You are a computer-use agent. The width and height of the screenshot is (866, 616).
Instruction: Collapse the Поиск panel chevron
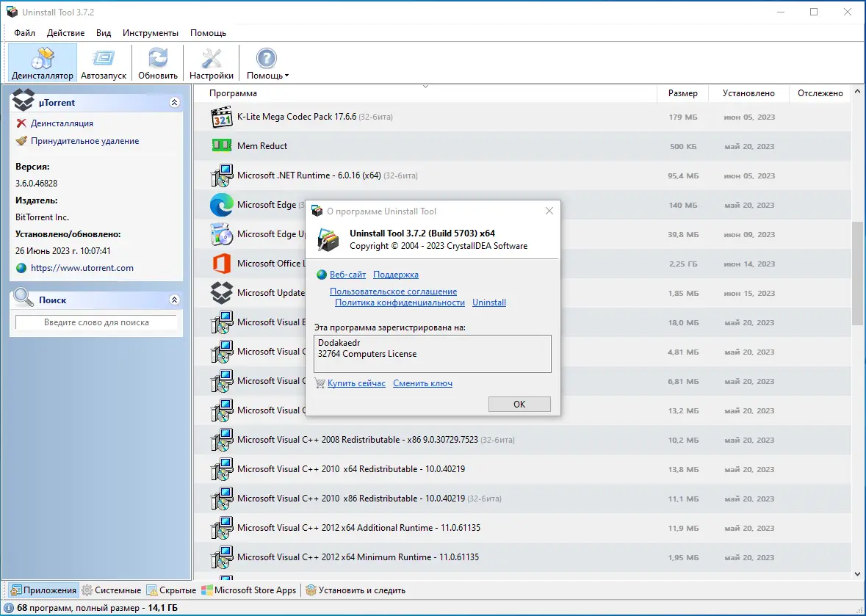pyautogui.click(x=175, y=300)
